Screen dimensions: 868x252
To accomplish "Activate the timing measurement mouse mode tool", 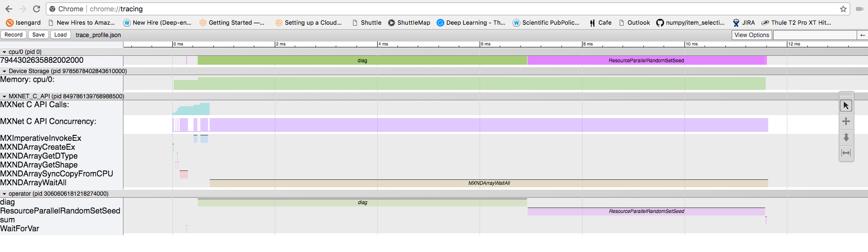I will tap(846, 153).
